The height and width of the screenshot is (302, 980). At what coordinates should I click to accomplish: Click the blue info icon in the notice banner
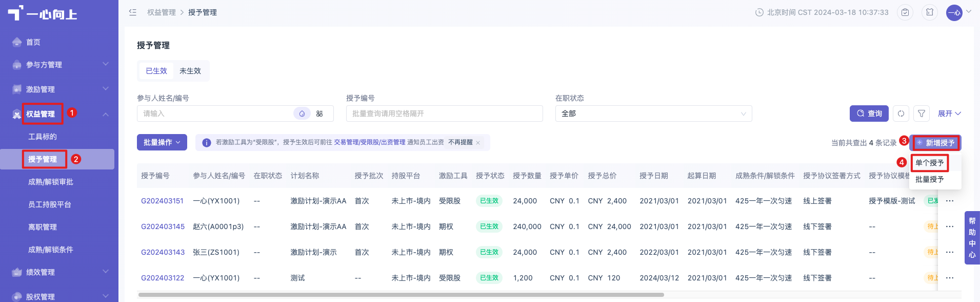point(207,143)
